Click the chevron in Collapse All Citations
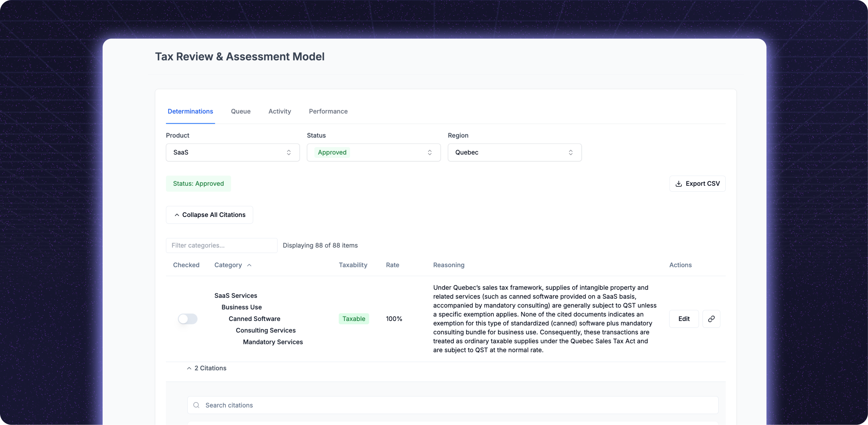Screen dimensions: 868x425 tap(177, 215)
